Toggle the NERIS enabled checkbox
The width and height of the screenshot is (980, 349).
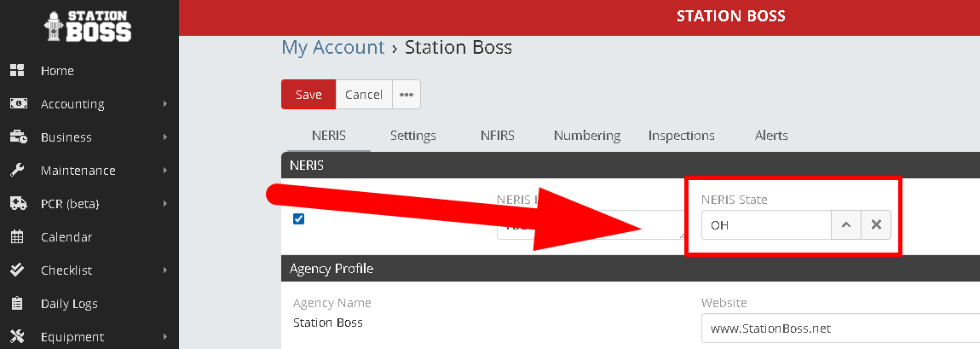(298, 218)
